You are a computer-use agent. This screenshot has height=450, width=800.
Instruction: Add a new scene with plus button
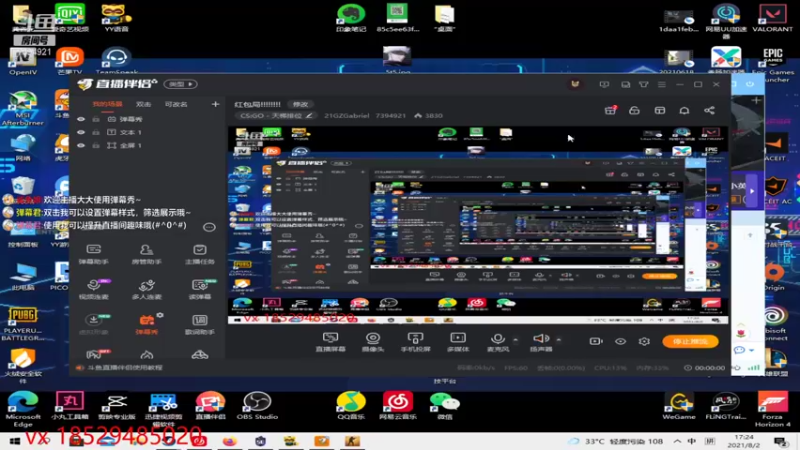coord(215,104)
